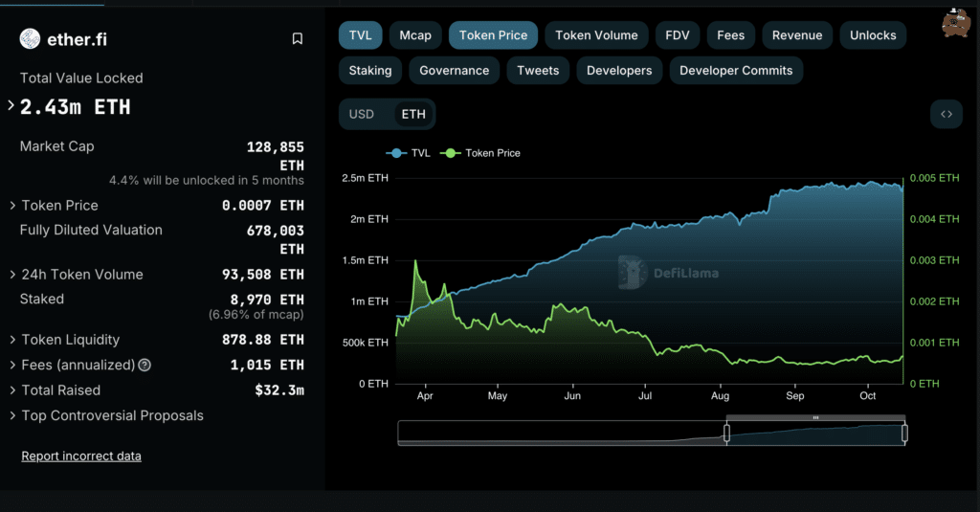Enable the Token Volume chart metric
Screen dimensions: 980x512
(596, 35)
